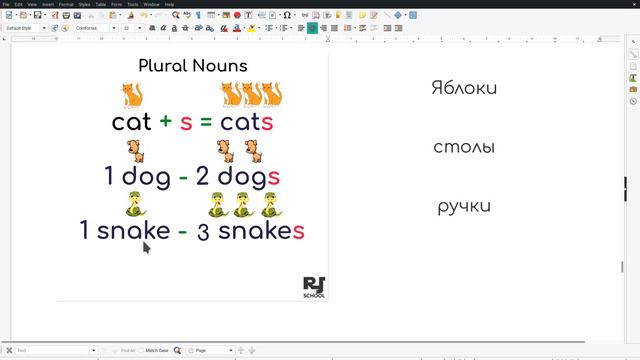Expand the Paste options dropdown arrow
This screenshot has width=640, height=360.
pos(120,15)
